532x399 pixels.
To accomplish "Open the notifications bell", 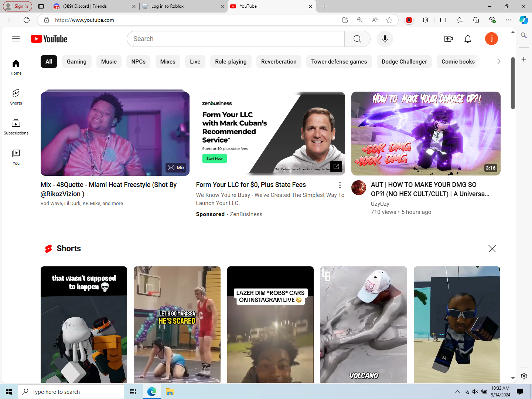I will pos(468,39).
